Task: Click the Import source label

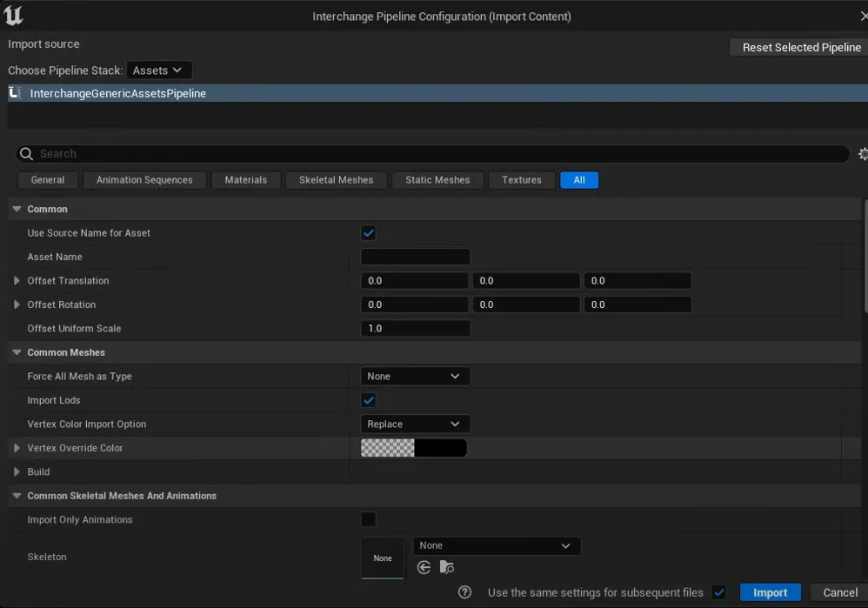Action: pyautogui.click(x=43, y=43)
